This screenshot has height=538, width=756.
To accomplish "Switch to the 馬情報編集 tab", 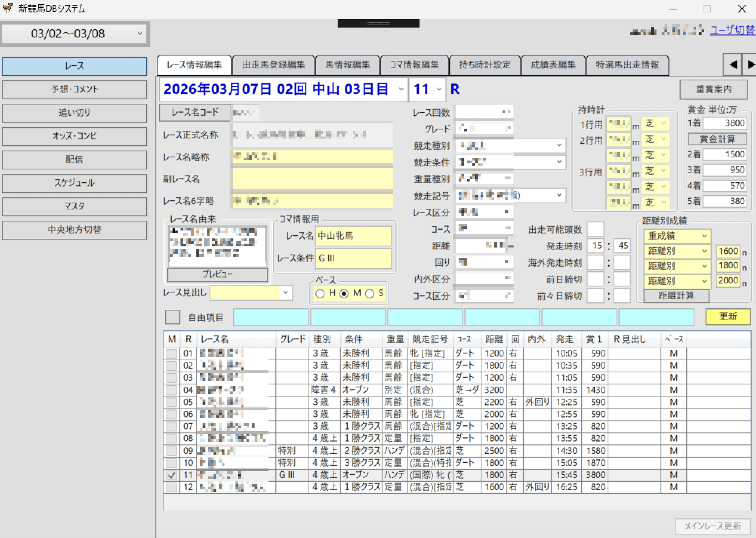I will [x=348, y=65].
